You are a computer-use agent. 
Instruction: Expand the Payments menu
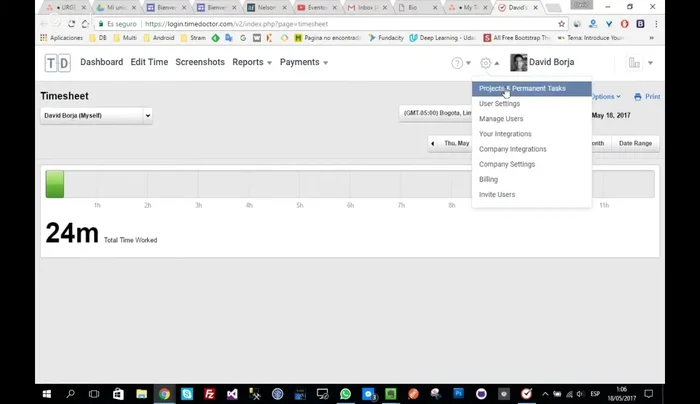(x=304, y=62)
